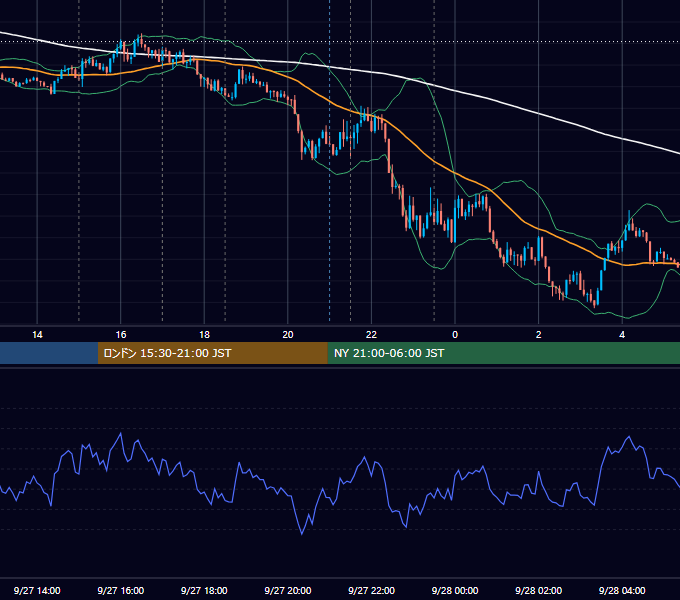Click the 9/28 04:00 timestamp label

coord(622,590)
